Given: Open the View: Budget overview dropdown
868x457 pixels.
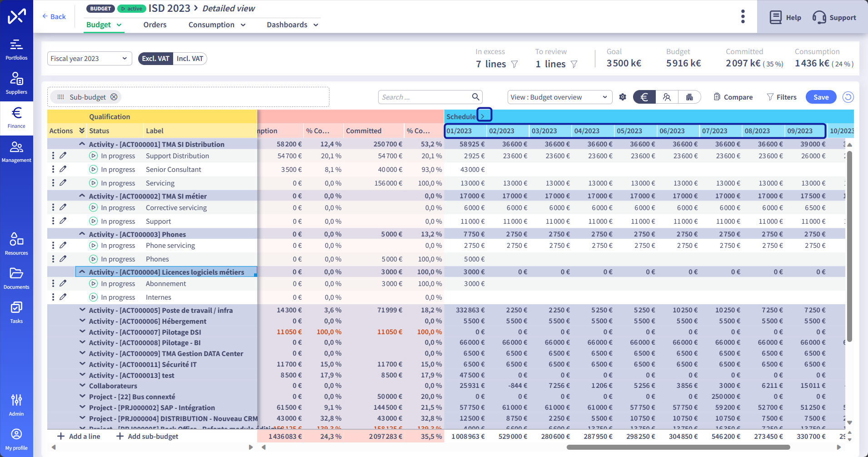Looking at the screenshot, I should click(x=560, y=97).
